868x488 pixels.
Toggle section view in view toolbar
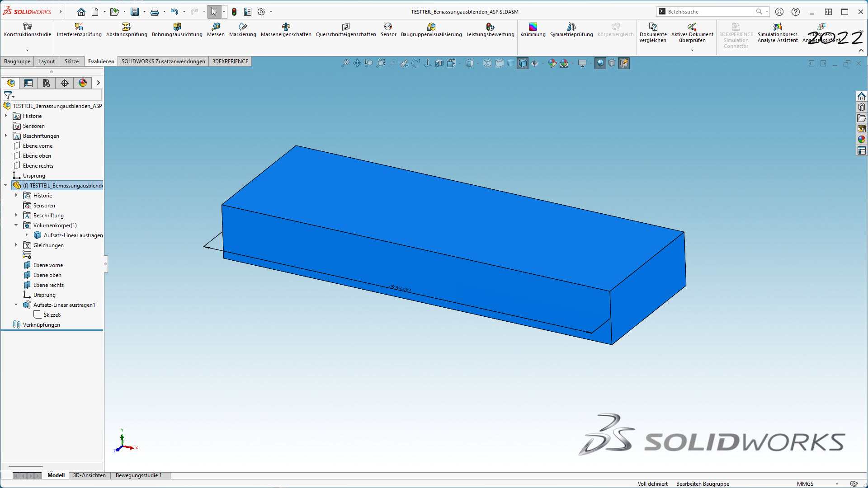(439, 63)
